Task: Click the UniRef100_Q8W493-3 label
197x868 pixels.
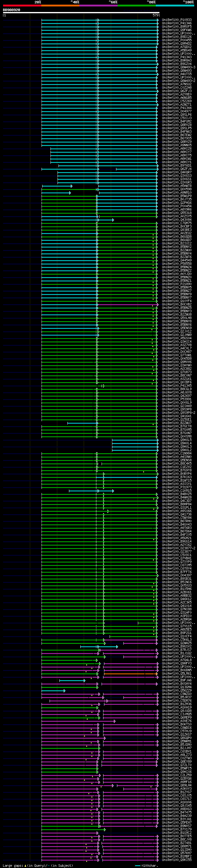Action: (x=179, y=67)
